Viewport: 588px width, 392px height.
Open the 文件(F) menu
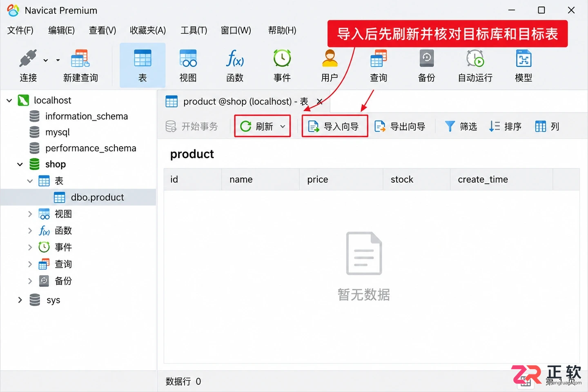(20, 31)
